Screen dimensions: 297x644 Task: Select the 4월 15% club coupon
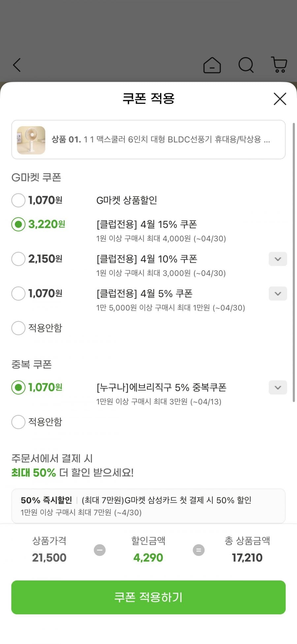(x=18, y=224)
